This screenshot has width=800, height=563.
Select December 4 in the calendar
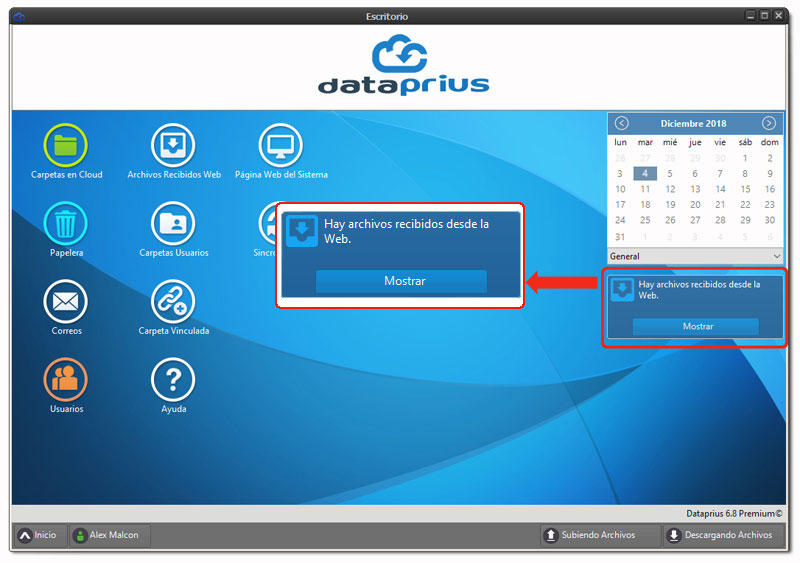click(645, 174)
